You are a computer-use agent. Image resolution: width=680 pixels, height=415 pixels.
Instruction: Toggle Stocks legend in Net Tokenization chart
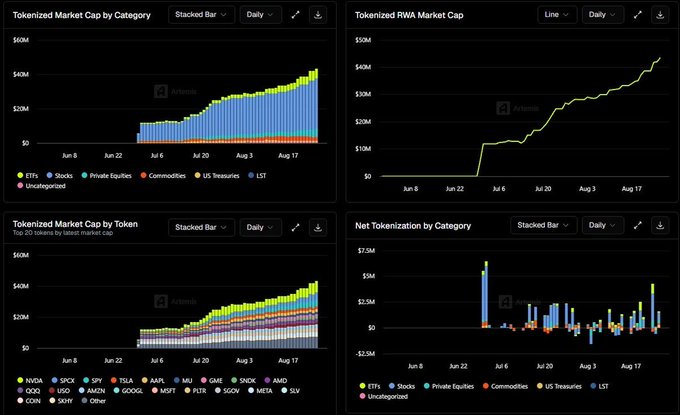click(402, 386)
